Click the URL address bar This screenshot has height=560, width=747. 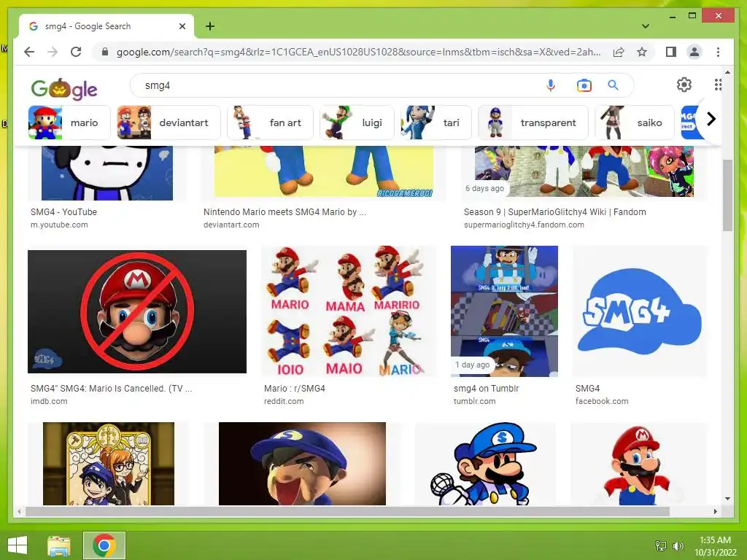(x=357, y=52)
